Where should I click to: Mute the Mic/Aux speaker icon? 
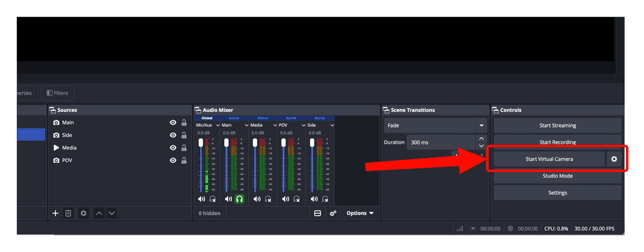[x=201, y=199]
